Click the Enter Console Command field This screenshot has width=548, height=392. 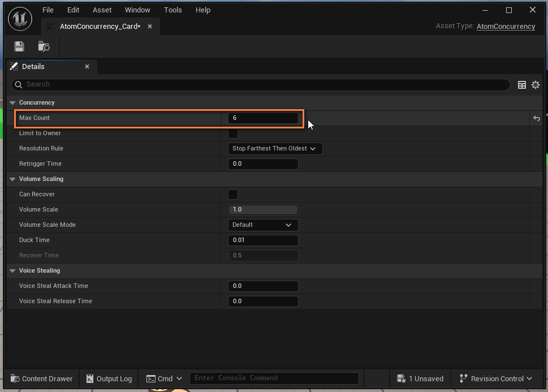[x=274, y=378]
